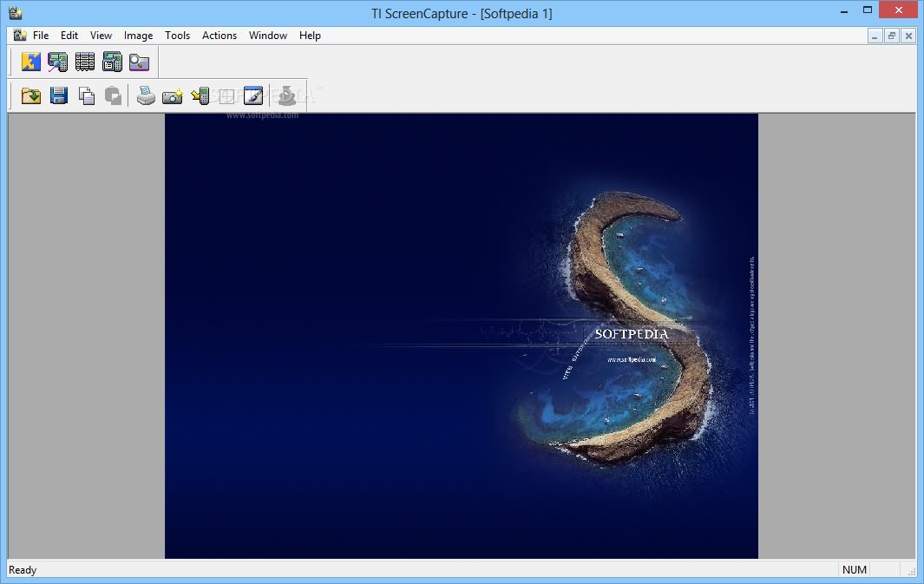Open the View menu
The height and width of the screenshot is (584, 924).
101,36
